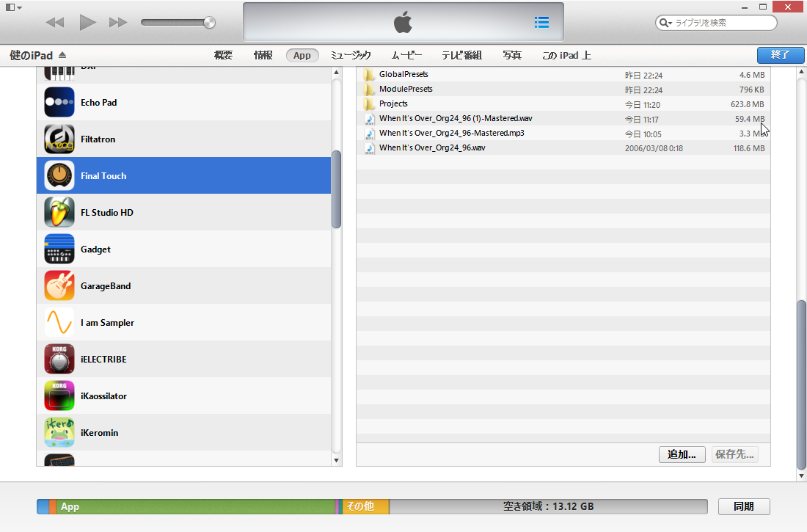Click the main page scrollbar up arrow
807x532 pixels.
tap(801, 72)
